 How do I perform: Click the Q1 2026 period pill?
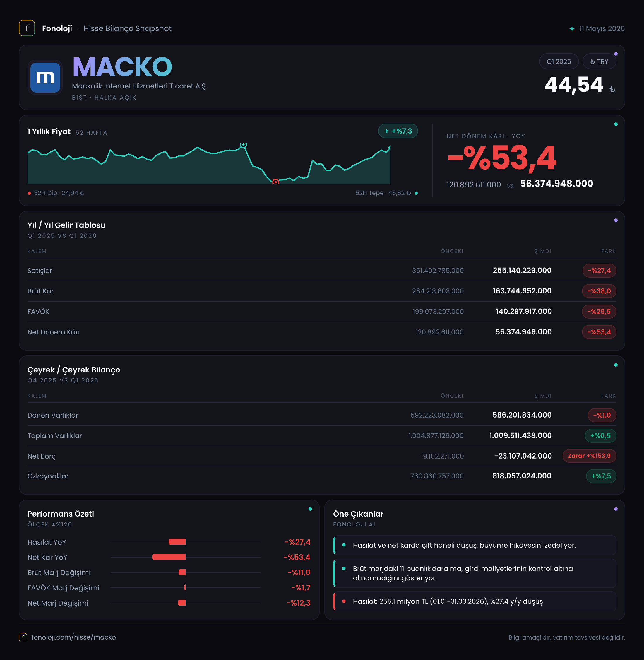point(559,61)
